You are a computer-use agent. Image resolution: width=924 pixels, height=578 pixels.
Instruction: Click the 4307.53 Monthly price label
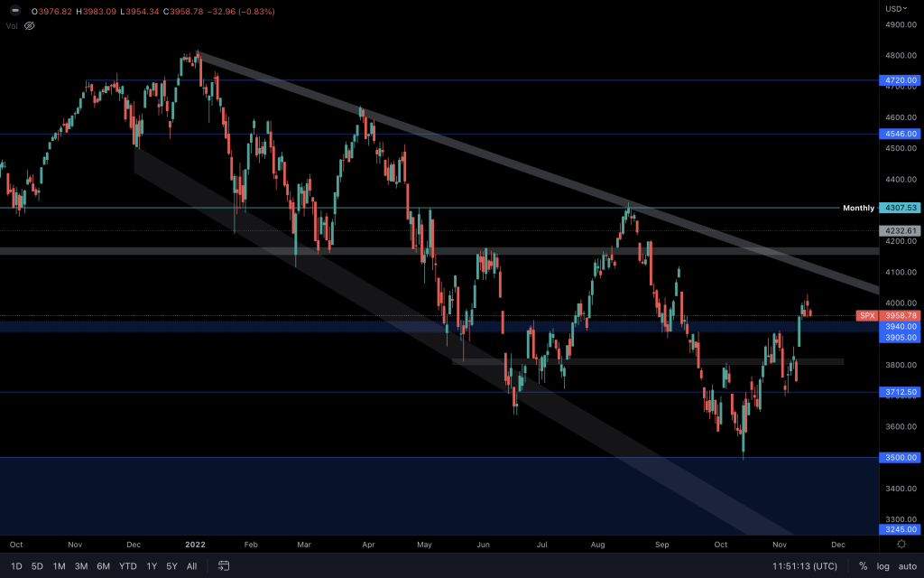899,208
